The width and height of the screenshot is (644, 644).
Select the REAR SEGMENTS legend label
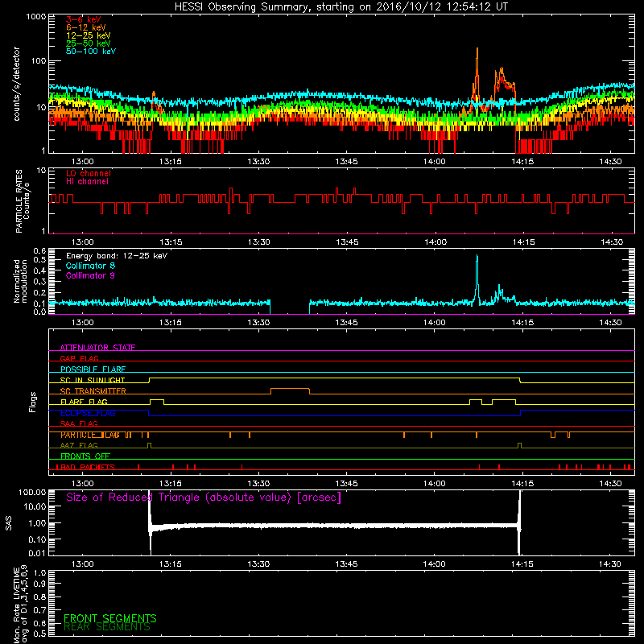click(x=107, y=627)
